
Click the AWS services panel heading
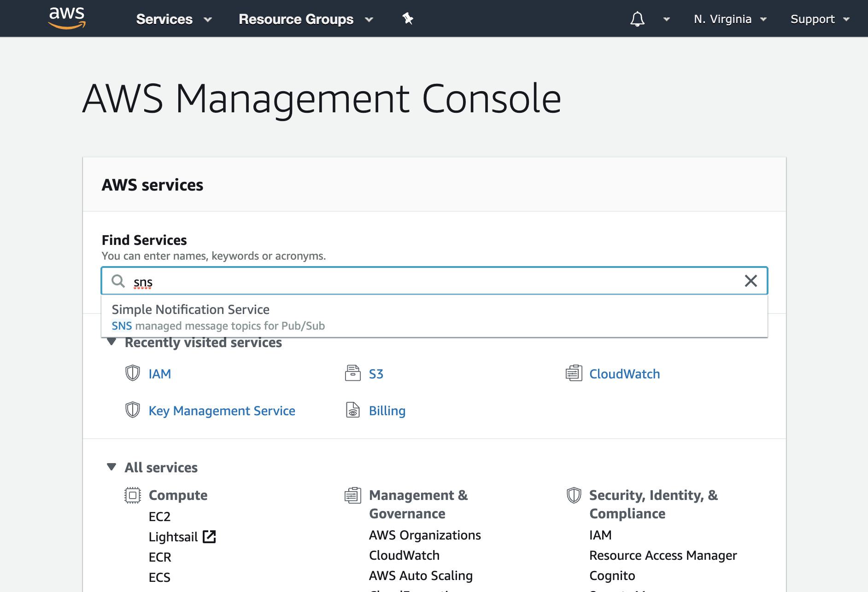[x=152, y=185]
